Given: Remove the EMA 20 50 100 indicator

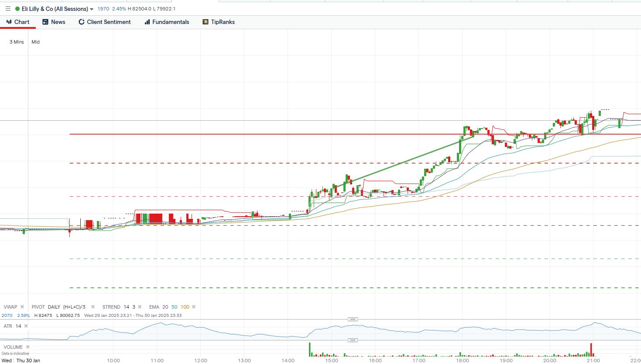Looking at the screenshot, I should [194, 307].
